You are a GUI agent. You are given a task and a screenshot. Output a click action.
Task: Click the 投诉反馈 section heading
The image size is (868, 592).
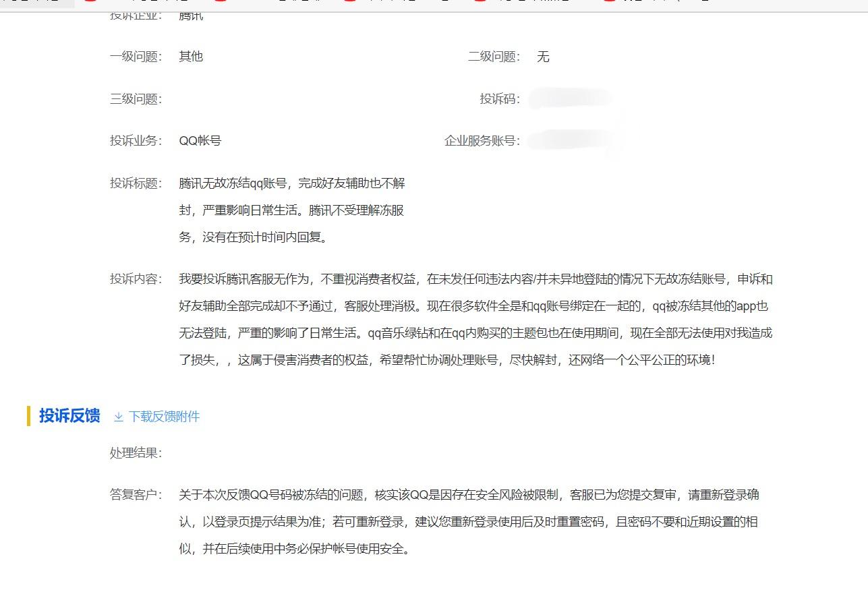pos(69,416)
